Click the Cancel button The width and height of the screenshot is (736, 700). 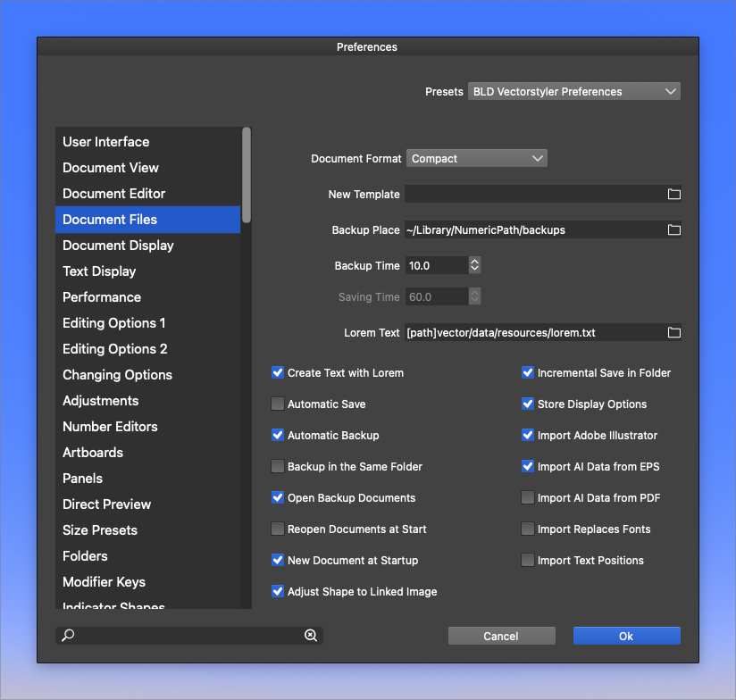tap(501, 636)
